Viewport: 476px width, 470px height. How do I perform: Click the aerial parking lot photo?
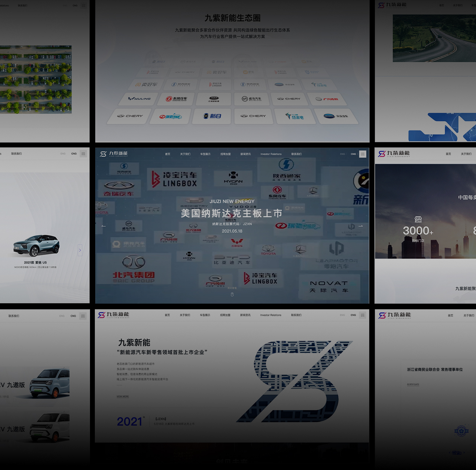click(36, 80)
